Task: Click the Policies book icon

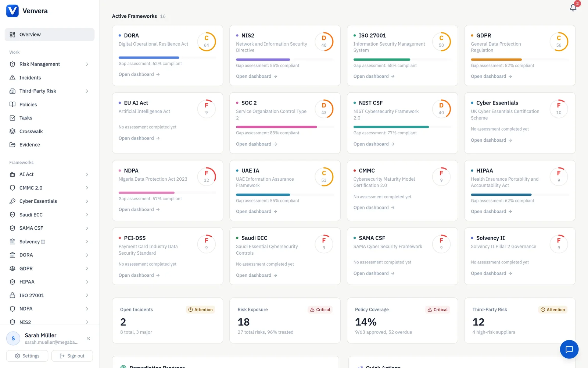Action: (x=12, y=105)
